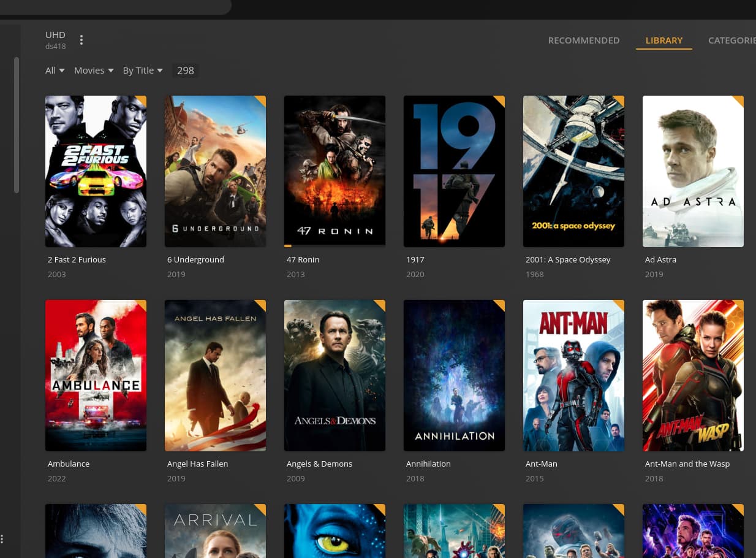
Task: Click the 6 Underground title link
Action: point(195,259)
